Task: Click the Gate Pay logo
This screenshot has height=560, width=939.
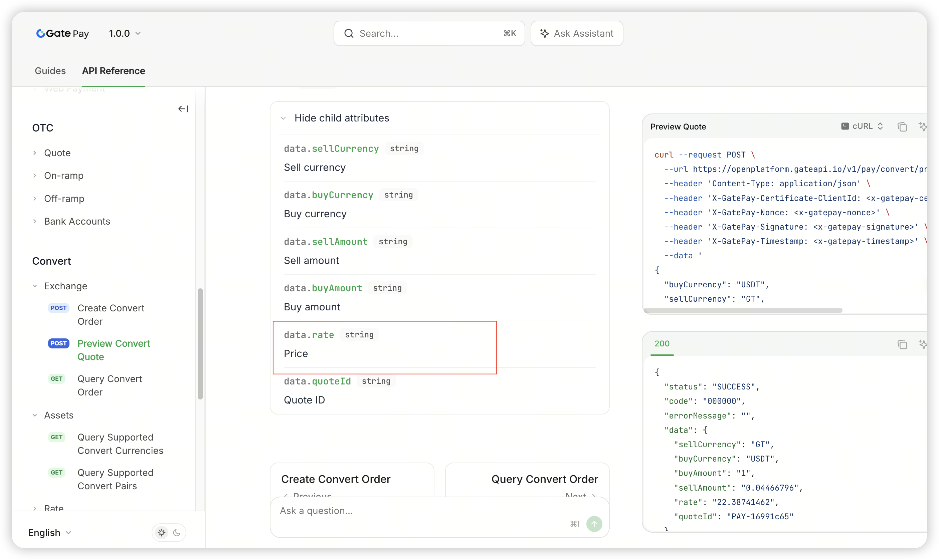Action: [x=62, y=34]
